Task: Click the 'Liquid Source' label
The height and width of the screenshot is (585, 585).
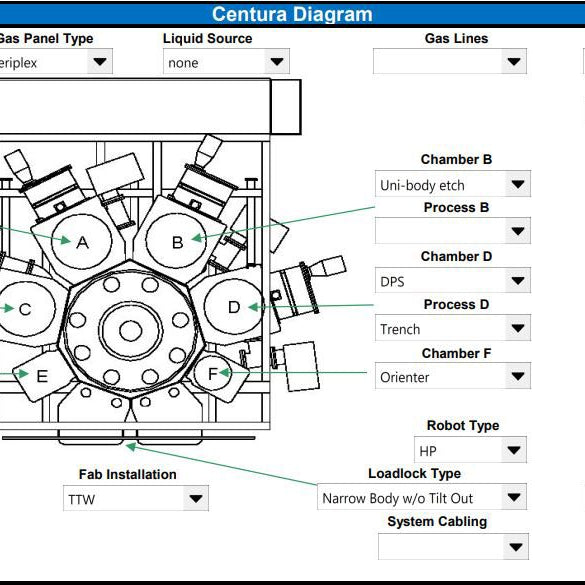Action: point(207,38)
